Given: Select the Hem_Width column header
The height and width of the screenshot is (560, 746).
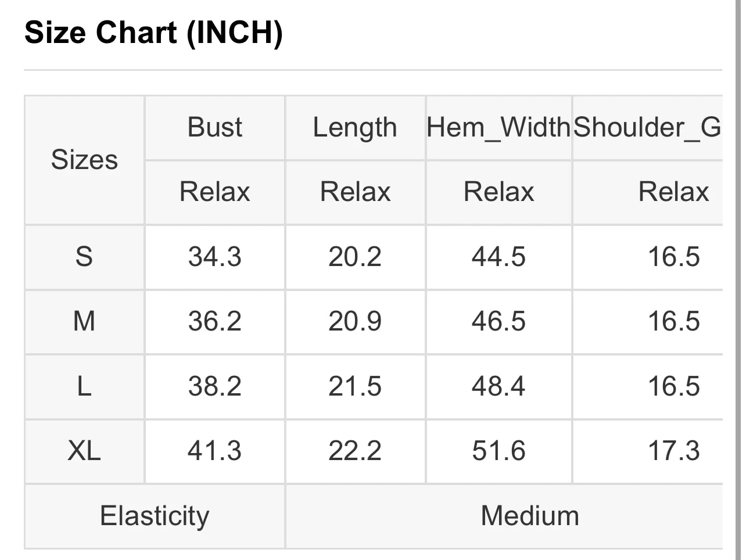Looking at the screenshot, I should click(498, 127).
